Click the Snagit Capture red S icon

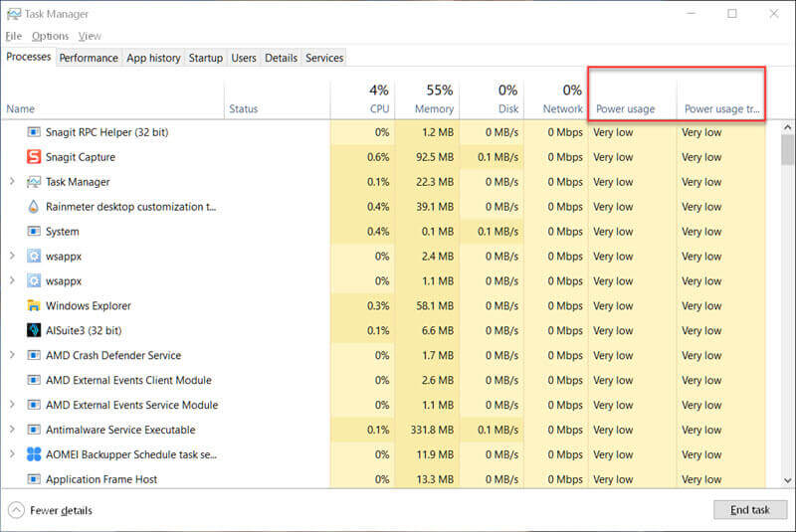coord(34,157)
